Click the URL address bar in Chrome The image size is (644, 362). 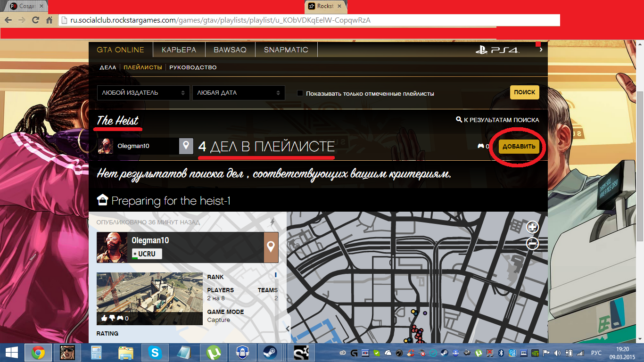[309, 20]
